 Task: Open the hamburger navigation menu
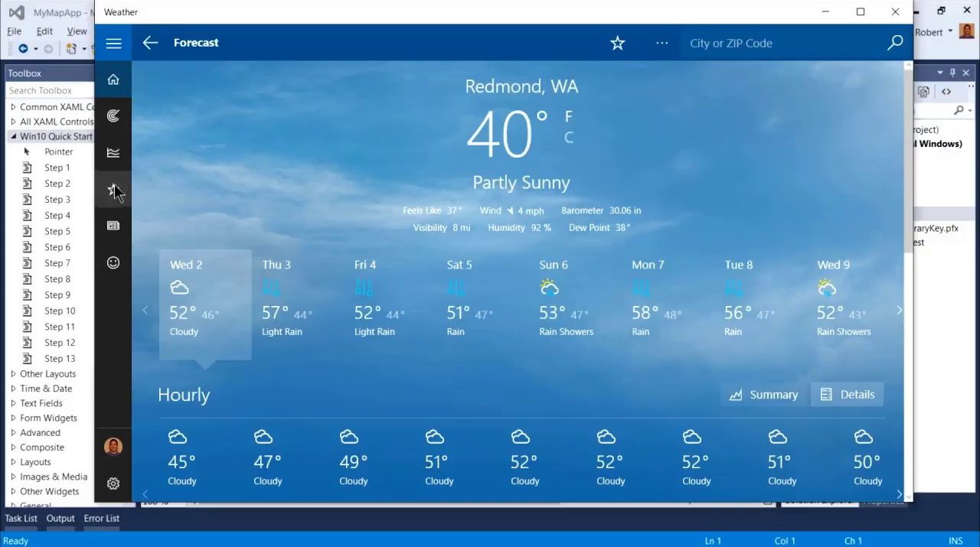pyautogui.click(x=113, y=44)
